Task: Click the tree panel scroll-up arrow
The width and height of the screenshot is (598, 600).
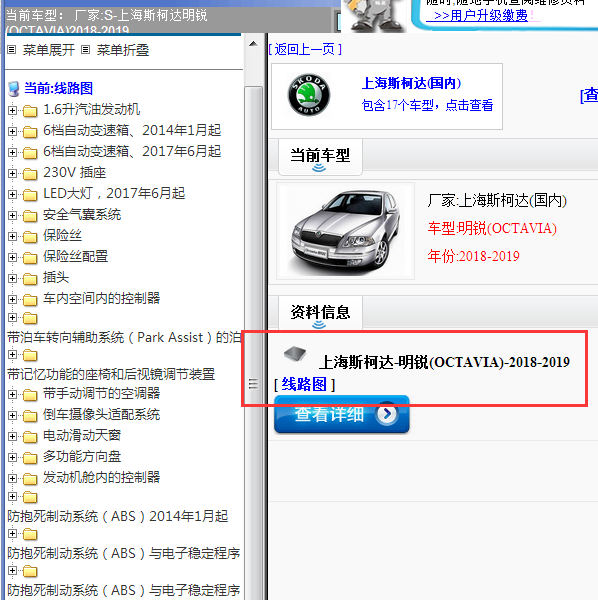Action: click(253, 44)
